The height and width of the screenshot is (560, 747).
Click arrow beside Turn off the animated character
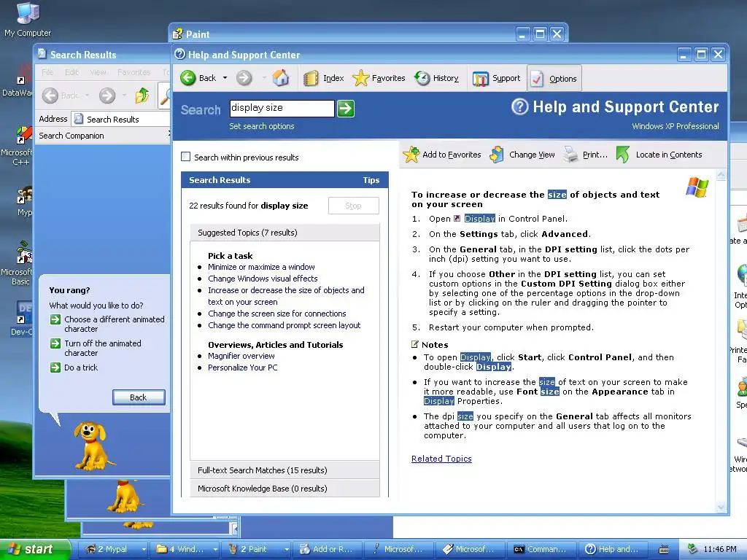pos(55,343)
